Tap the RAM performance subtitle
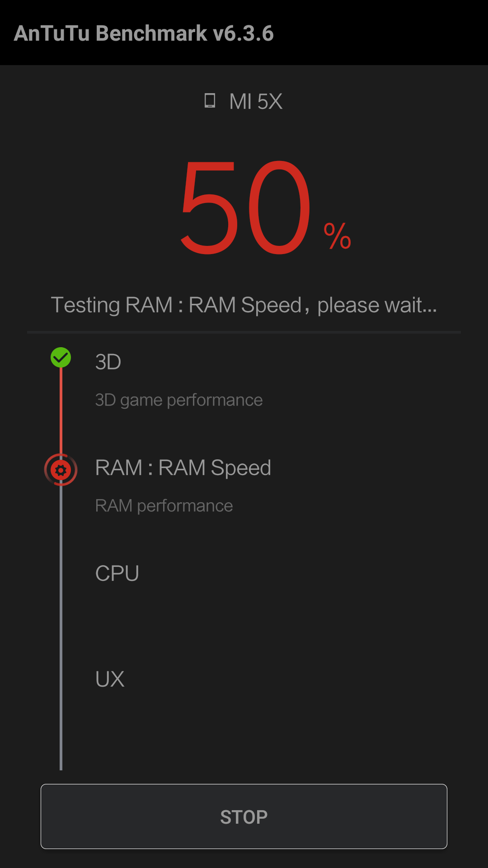This screenshot has height=868, width=488. pyautogui.click(x=164, y=506)
